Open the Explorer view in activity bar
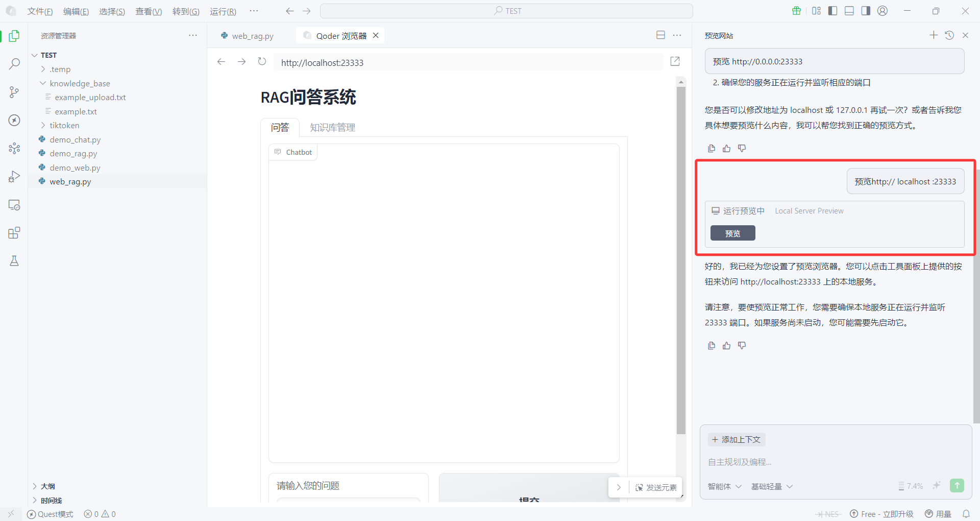The width and height of the screenshot is (980, 521). [14, 36]
